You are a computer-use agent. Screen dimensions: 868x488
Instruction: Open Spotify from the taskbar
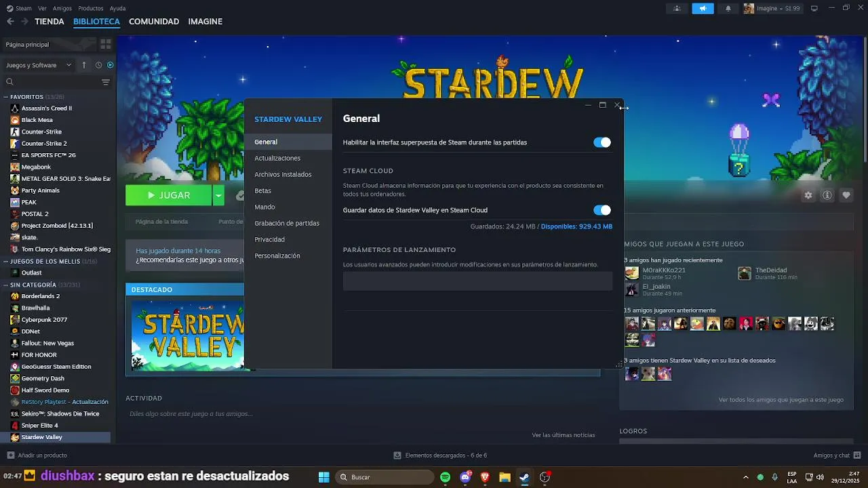445,477
